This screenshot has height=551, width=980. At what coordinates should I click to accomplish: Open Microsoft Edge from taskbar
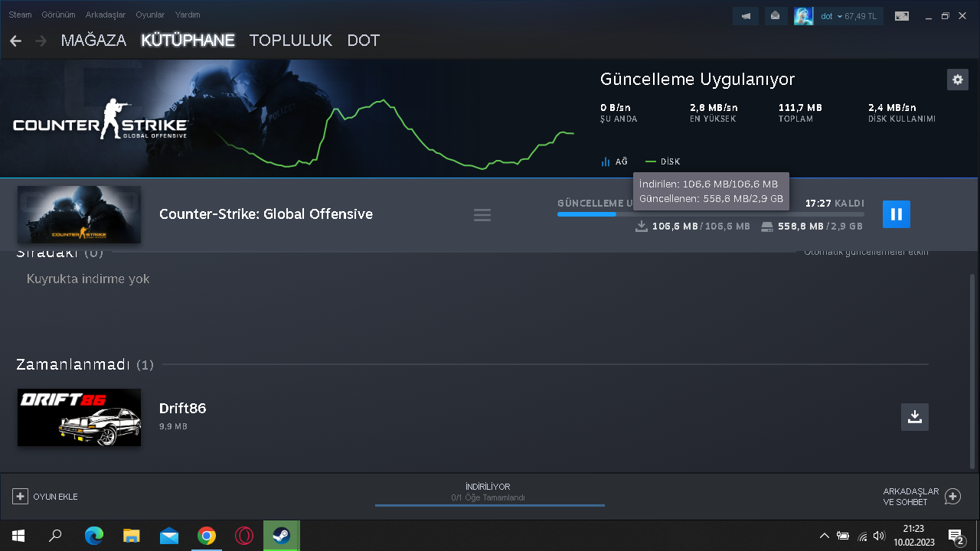(93, 536)
